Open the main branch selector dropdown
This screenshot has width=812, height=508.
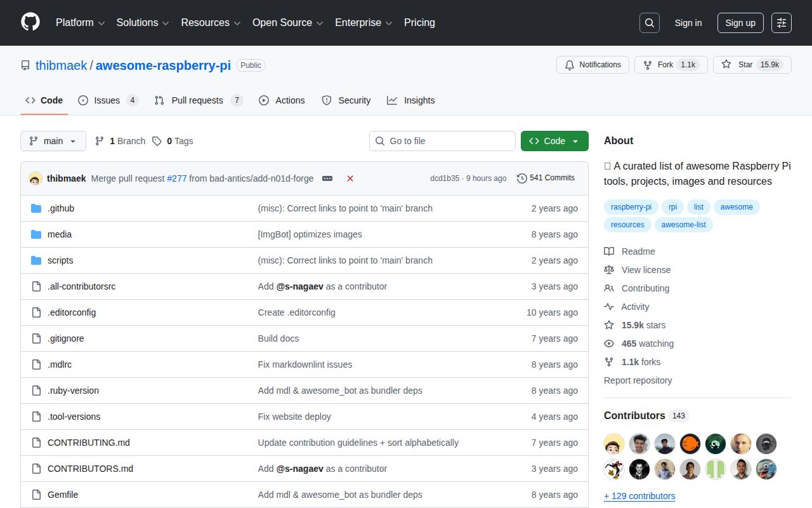[x=53, y=140]
